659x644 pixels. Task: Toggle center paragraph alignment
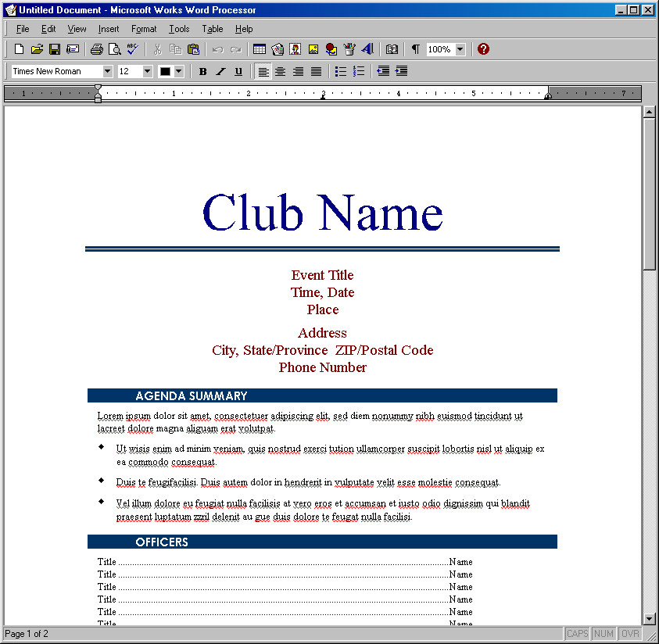[281, 71]
